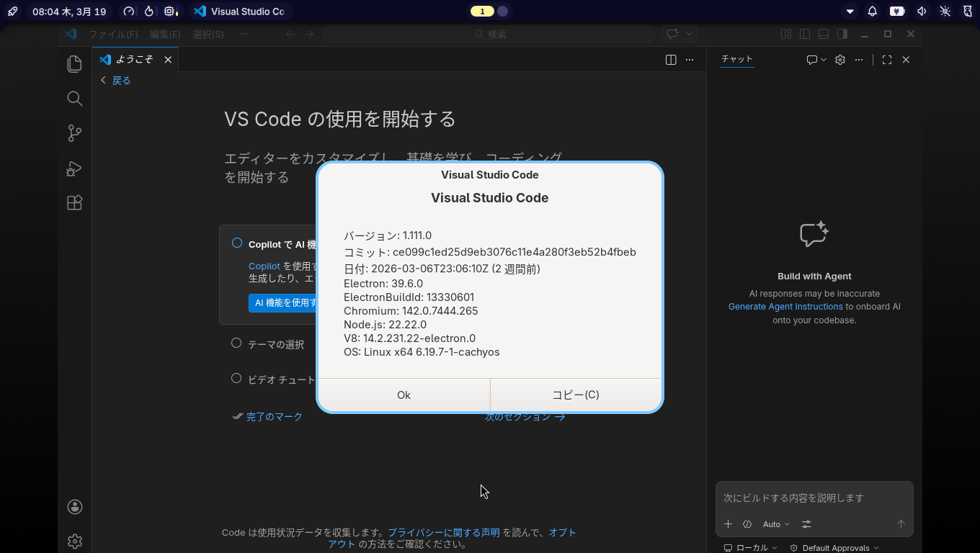Open the プライバシーに関する声明 link
The width and height of the screenshot is (980, 553).
click(x=444, y=533)
